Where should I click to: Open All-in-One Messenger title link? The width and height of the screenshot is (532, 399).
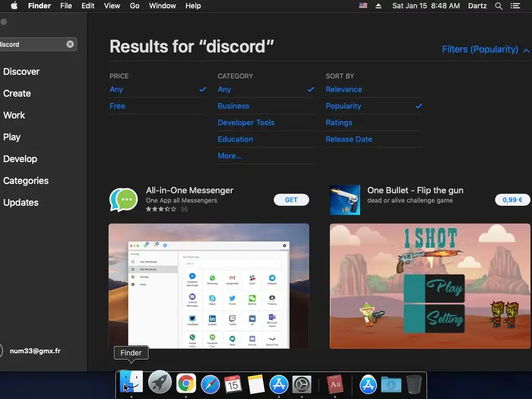pyautogui.click(x=190, y=190)
